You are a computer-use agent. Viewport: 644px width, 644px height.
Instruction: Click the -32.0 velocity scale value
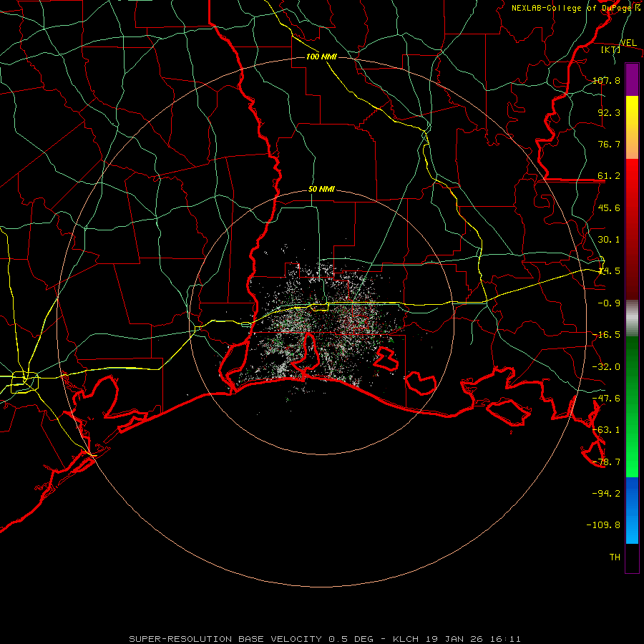coord(606,367)
